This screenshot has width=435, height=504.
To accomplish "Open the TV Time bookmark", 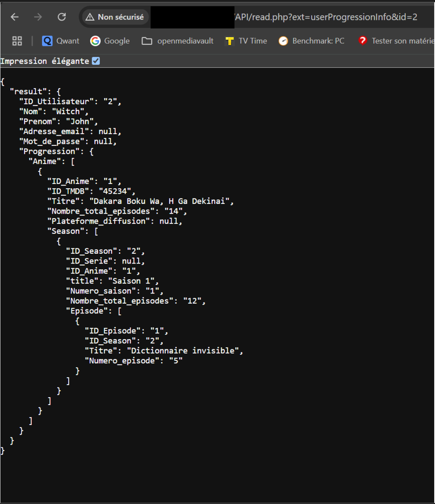I will [247, 41].
